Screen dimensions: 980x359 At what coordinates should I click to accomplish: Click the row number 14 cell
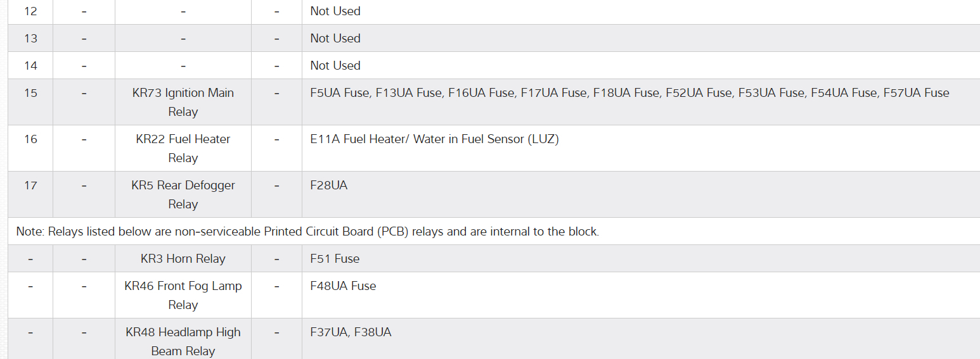pyautogui.click(x=30, y=65)
